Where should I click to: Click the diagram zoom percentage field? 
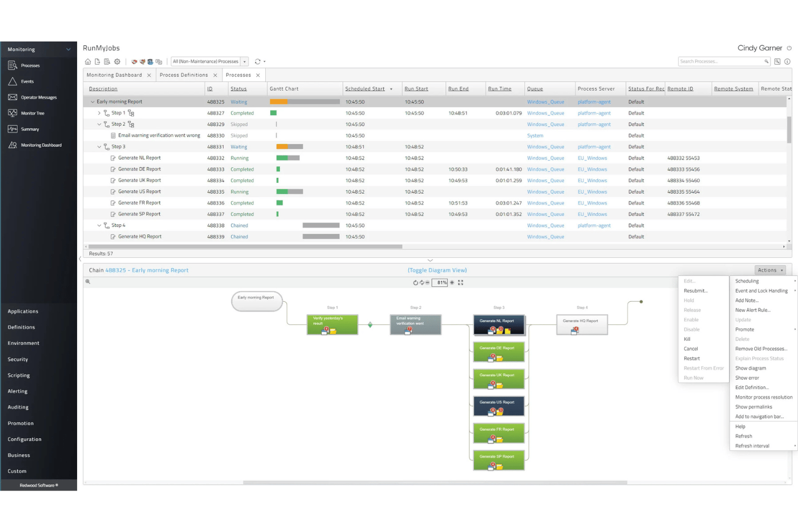(440, 282)
